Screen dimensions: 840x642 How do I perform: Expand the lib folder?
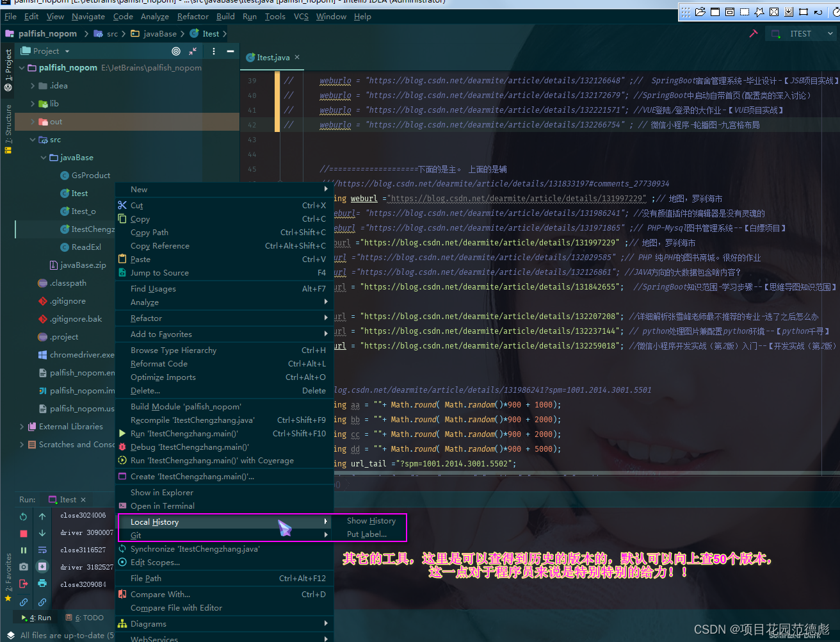(33, 104)
